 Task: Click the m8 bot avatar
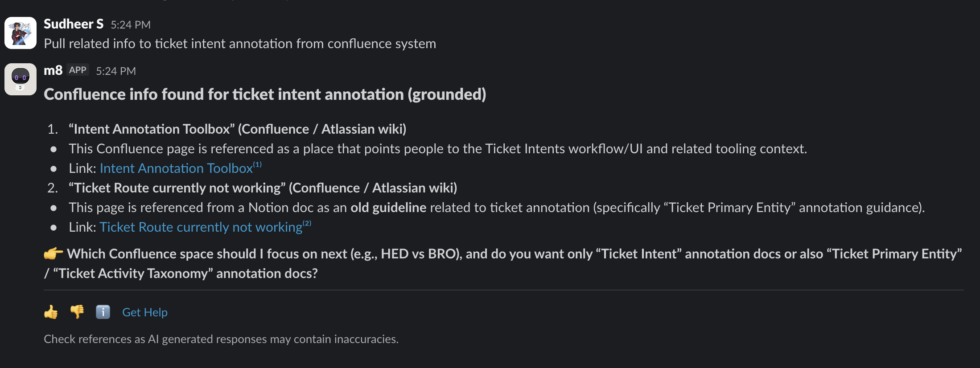click(20, 79)
